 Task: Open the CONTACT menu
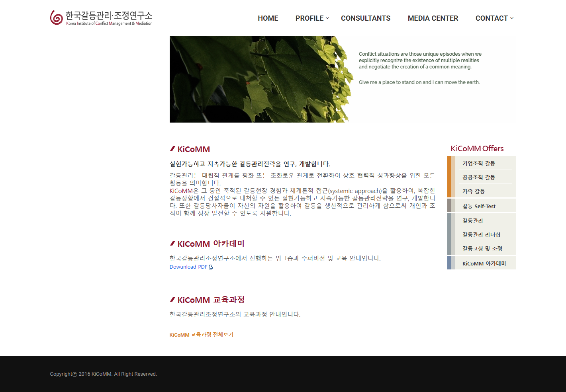pos(492,18)
